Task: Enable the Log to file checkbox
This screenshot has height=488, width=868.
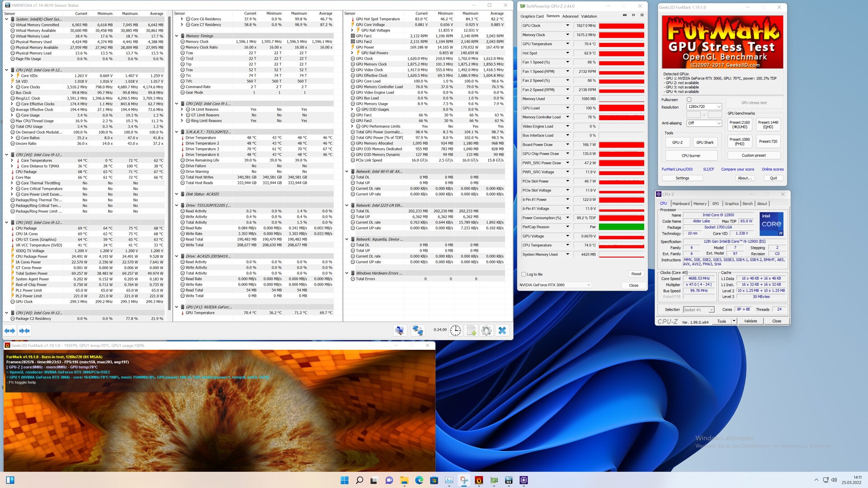Action: pyautogui.click(x=524, y=274)
